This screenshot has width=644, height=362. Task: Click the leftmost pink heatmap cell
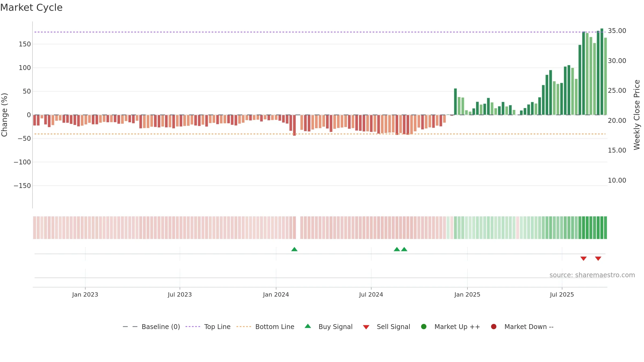[x=35, y=228]
